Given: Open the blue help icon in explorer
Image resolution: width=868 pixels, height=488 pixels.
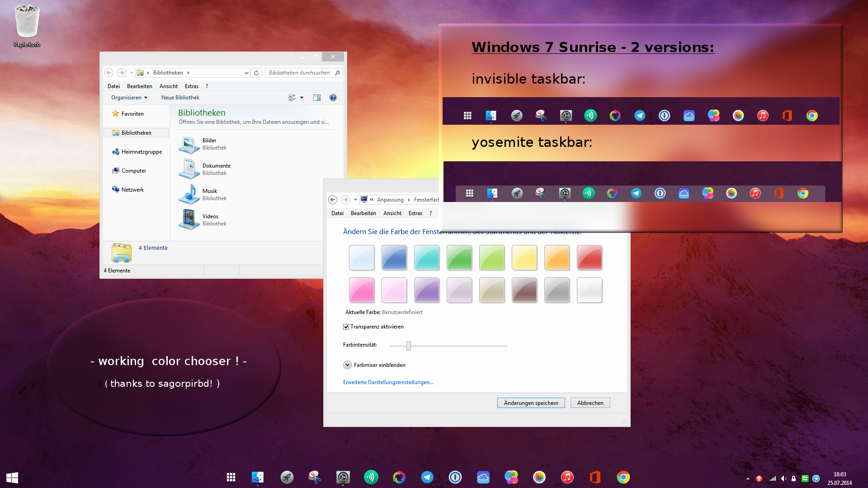Looking at the screenshot, I should click(x=333, y=98).
